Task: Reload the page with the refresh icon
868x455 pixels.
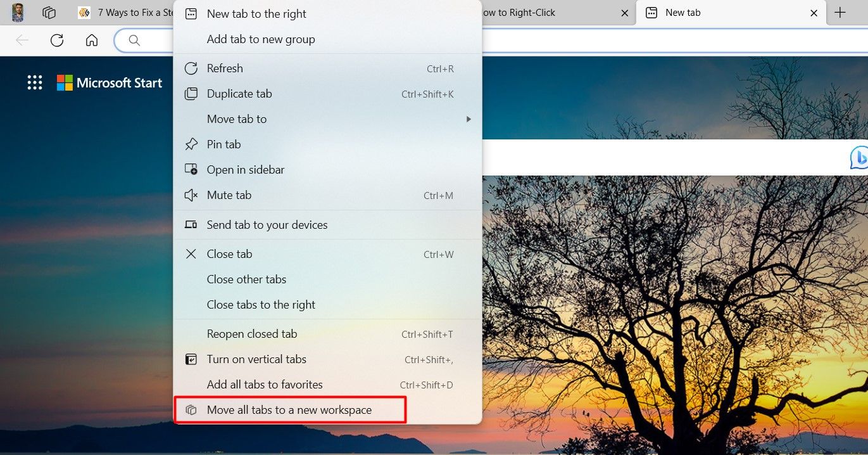Action: (56, 40)
